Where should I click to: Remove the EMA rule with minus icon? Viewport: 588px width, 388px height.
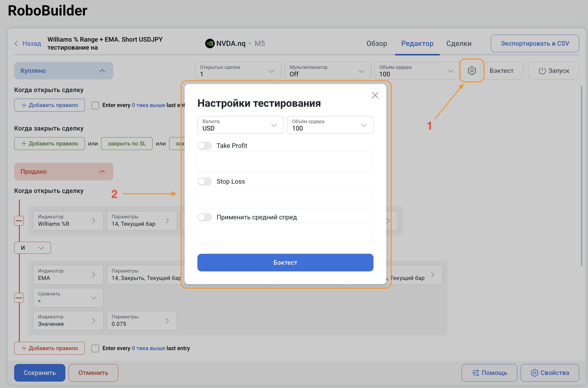click(19, 298)
